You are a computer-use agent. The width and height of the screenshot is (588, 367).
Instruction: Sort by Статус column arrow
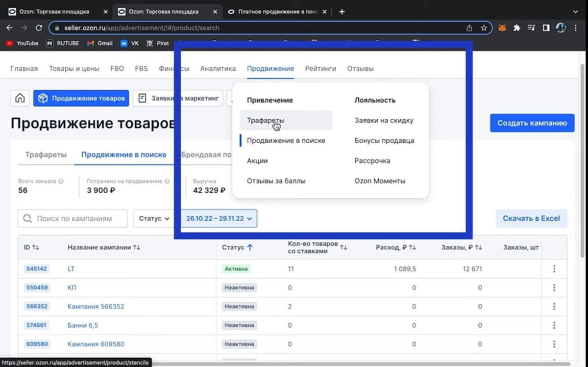(250, 248)
